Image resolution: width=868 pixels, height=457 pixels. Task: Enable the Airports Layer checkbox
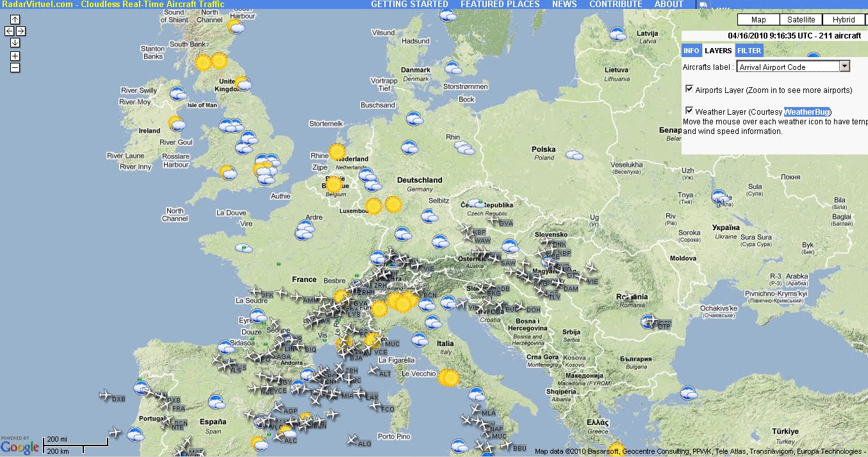pos(689,89)
